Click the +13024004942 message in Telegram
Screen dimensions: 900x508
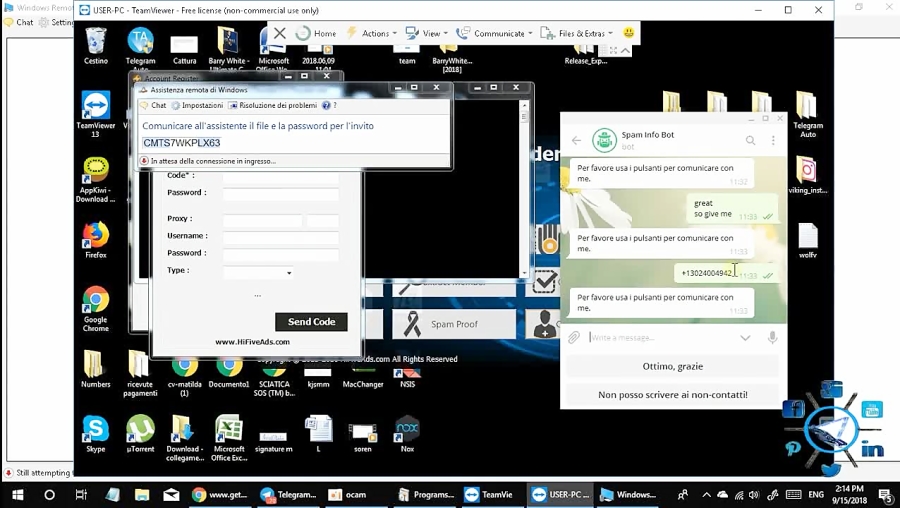click(707, 273)
